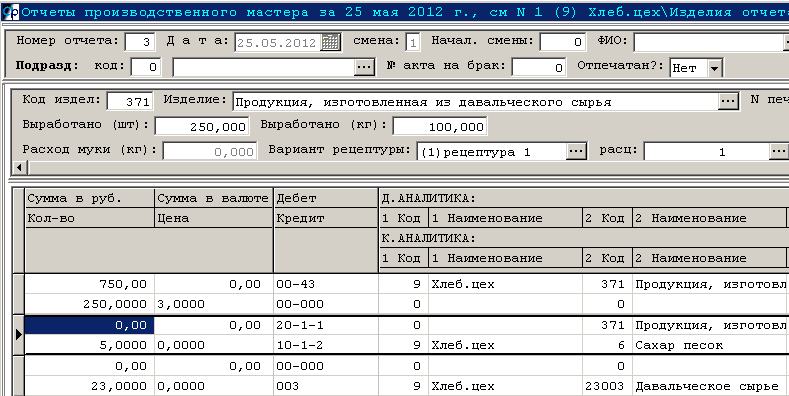This screenshot has height=396, width=789.
Task: Click the Сумма в руб. column header
Action: pyautogui.click(x=90, y=198)
